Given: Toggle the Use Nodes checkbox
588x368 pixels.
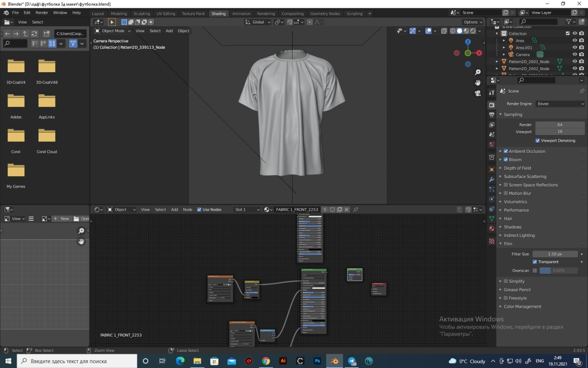Looking at the screenshot, I should [x=199, y=209].
